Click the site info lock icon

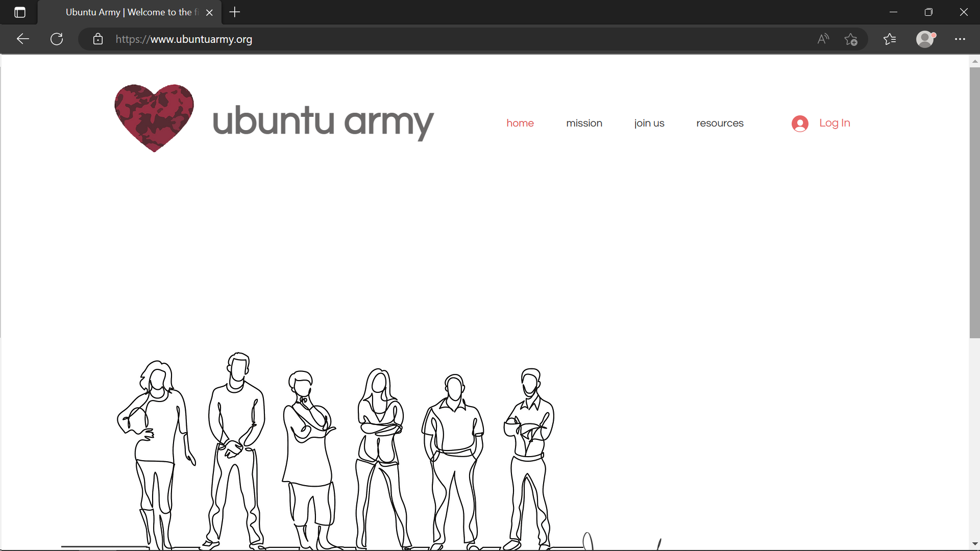(98, 39)
